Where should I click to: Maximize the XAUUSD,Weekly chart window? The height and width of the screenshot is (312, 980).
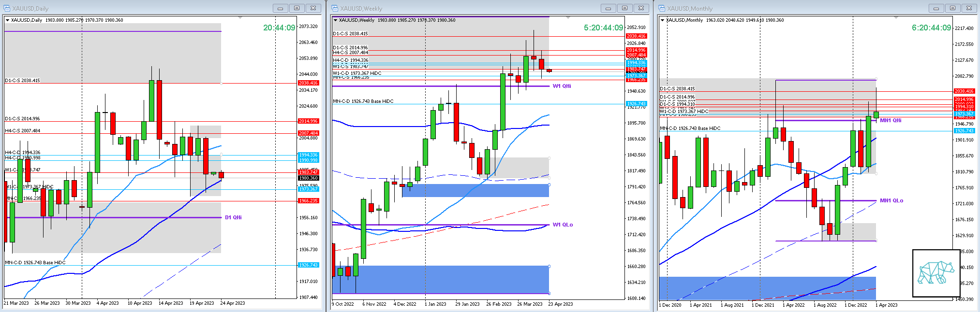624,8
